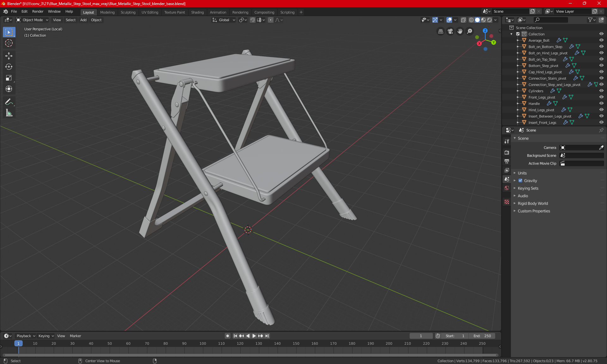Click the pan view hand icon
Viewport: 607px width, 364px height.
pos(460,31)
